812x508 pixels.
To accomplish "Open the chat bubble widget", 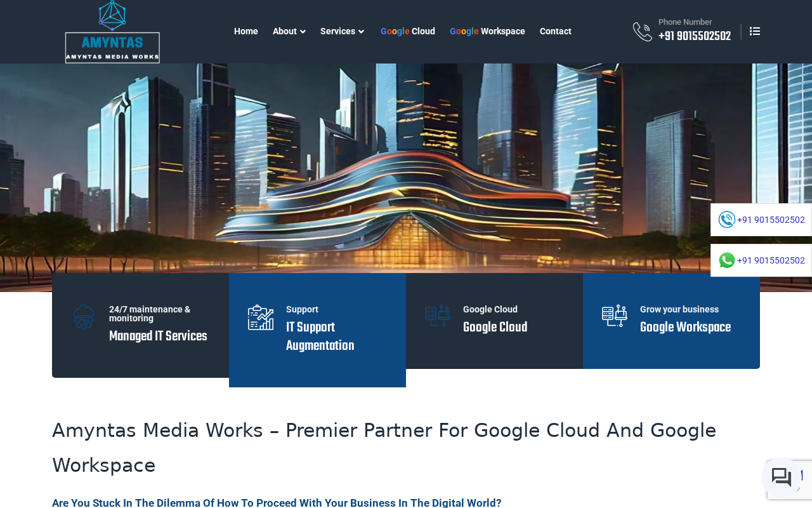I will (x=782, y=478).
